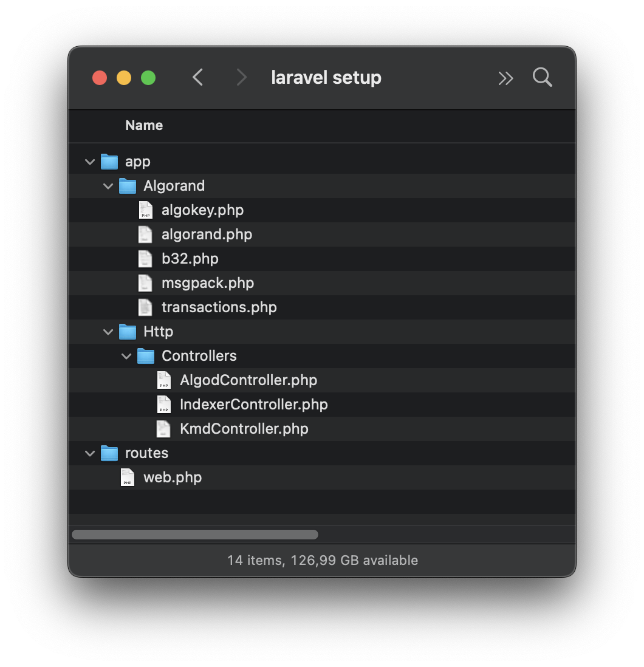Select the Algorand folder icon
This screenshot has height=667, width=644.
click(x=128, y=186)
